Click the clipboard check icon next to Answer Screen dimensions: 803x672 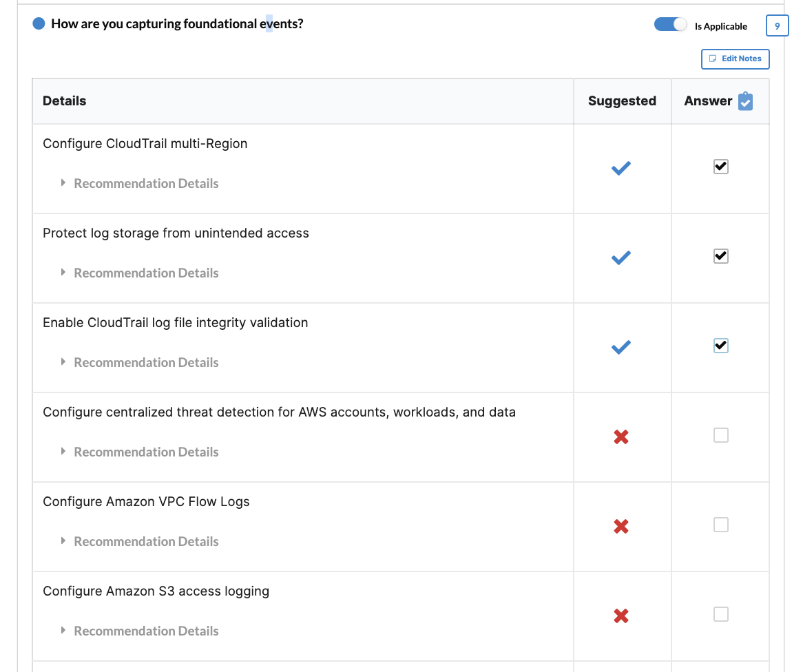(745, 101)
